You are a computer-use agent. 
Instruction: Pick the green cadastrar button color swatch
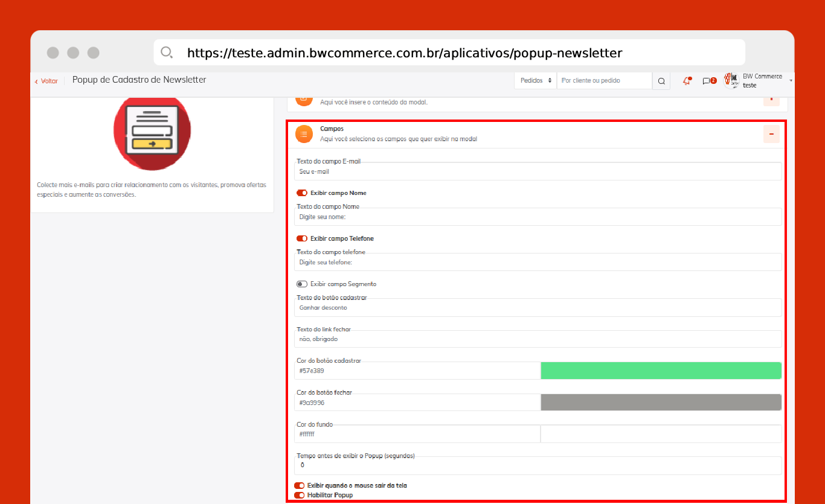661,371
